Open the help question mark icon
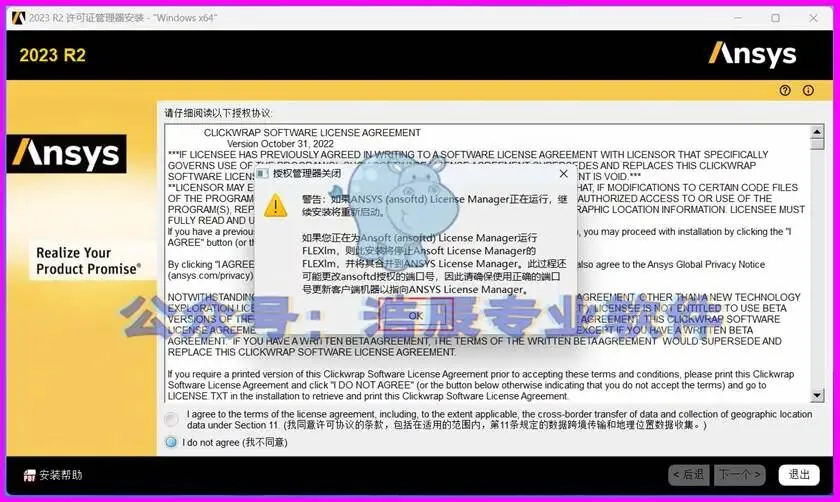The width and height of the screenshot is (840, 502). [x=785, y=91]
